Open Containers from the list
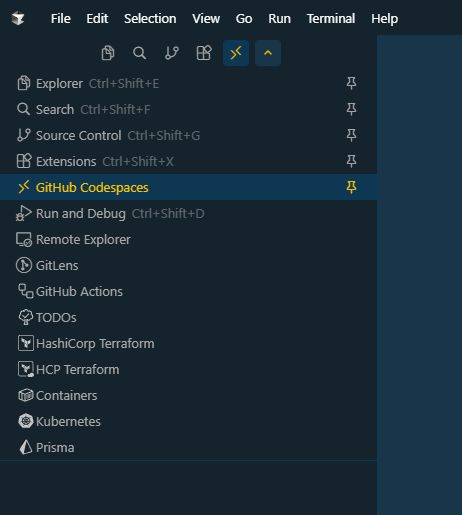Image resolution: width=462 pixels, height=515 pixels. click(x=188, y=395)
